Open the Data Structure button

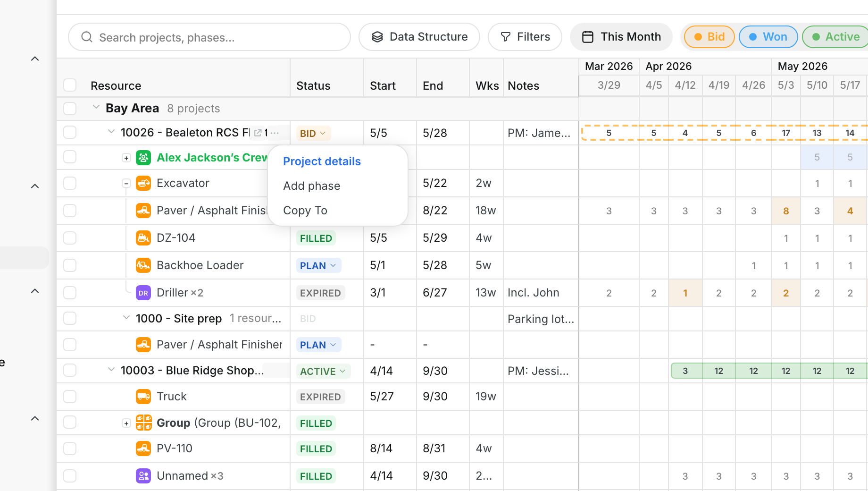419,37
